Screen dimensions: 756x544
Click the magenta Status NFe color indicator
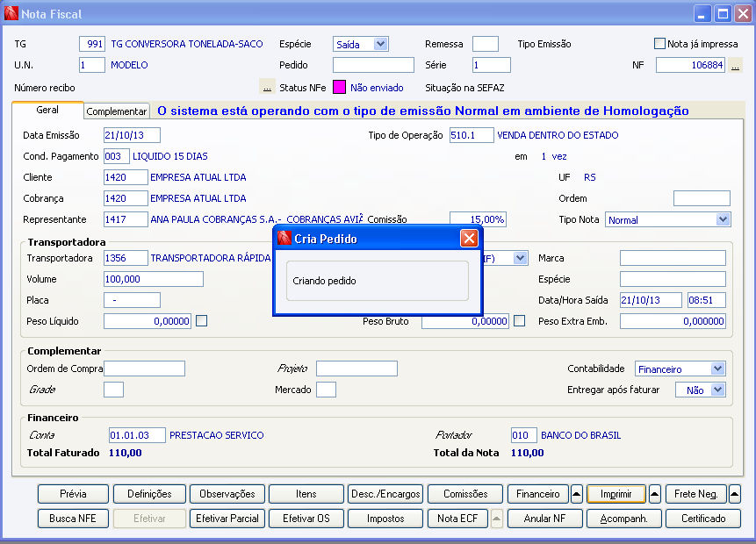pos(340,87)
